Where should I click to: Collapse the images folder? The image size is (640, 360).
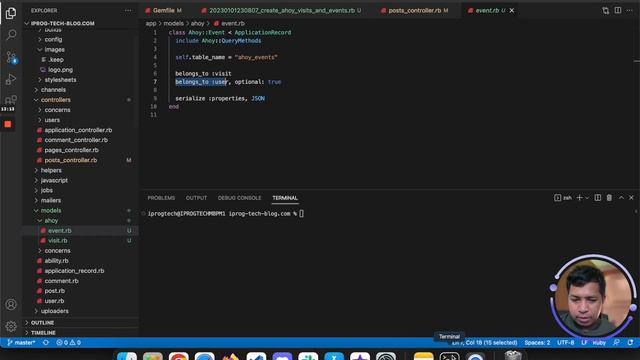[x=54, y=49]
